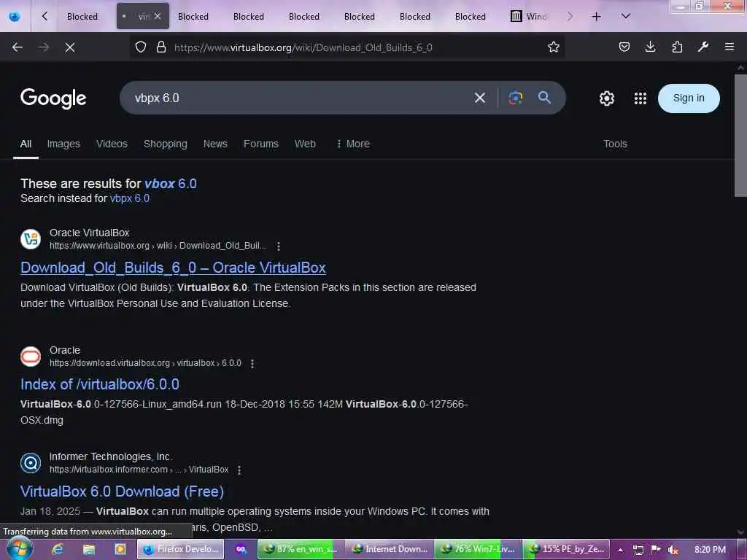The width and height of the screenshot is (747, 560).
Task: Open Google quick settings gear
Action: coord(606,98)
